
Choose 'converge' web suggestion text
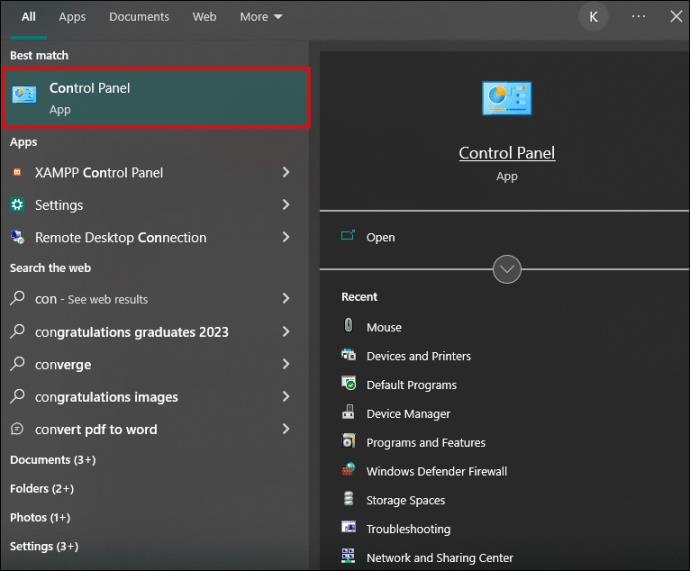[63, 365]
